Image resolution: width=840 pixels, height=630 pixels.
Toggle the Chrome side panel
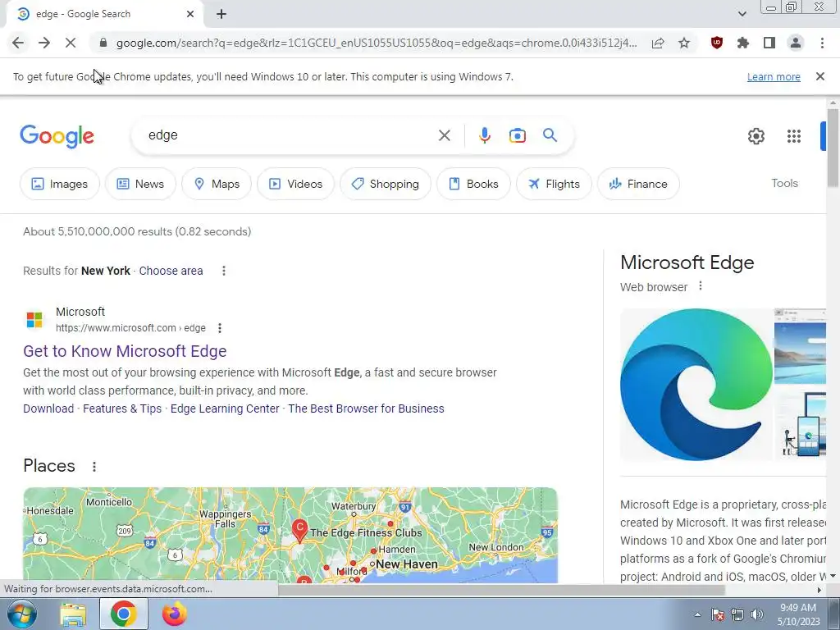(769, 43)
